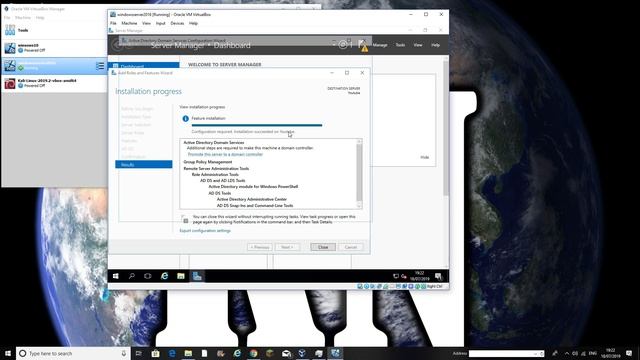Image resolution: width=640 pixels, height=360 pixels.
Task: Open search in the VM taskbar
Action: [132, 276]
